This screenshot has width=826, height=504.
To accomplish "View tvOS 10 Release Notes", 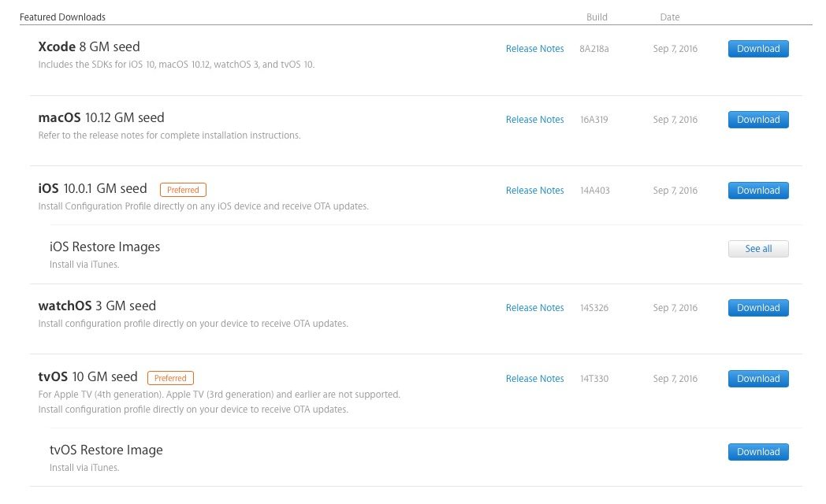I will click(534, 379).
